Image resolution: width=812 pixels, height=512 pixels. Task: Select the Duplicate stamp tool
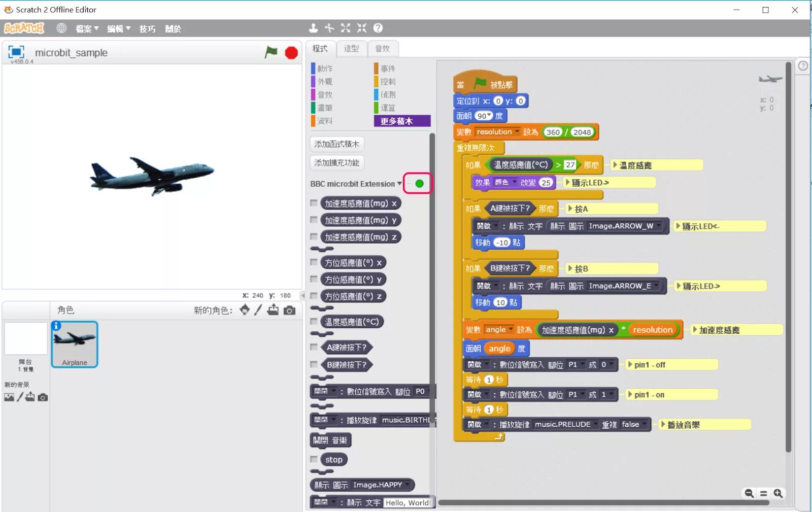tap(314, 28)
